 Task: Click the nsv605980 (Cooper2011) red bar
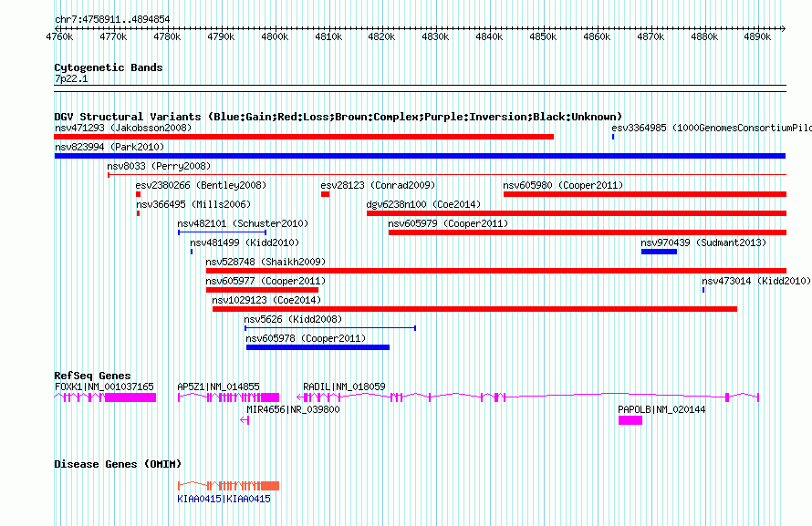(645, 194)
